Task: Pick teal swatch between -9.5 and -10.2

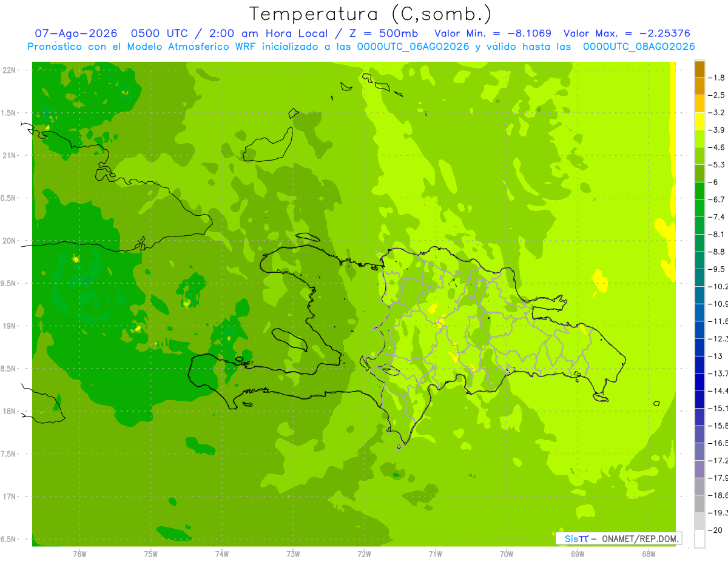Action: point(699,278)
